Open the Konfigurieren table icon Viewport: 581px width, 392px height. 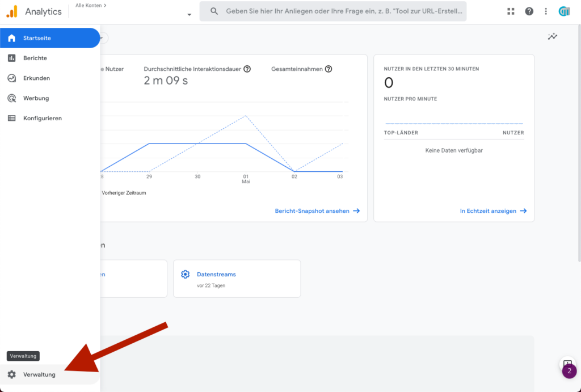pos(11,118)
